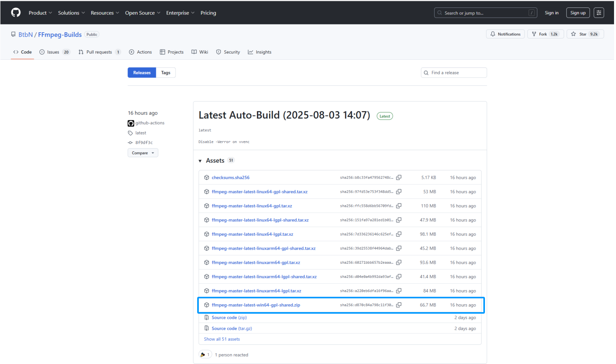
Task: Download checksums.sha256 file
Action: click(231, 178)
